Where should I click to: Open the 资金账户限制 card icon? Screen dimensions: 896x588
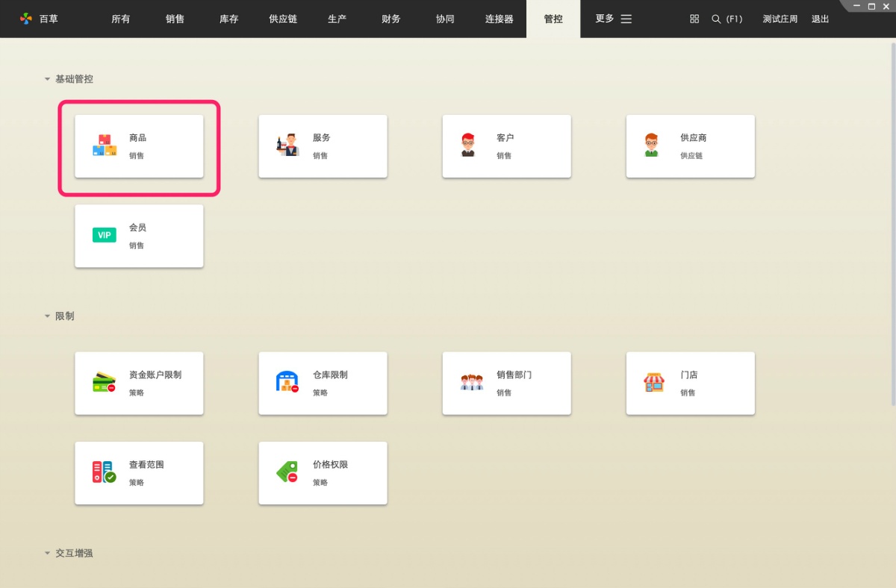[x=105, y=382]
